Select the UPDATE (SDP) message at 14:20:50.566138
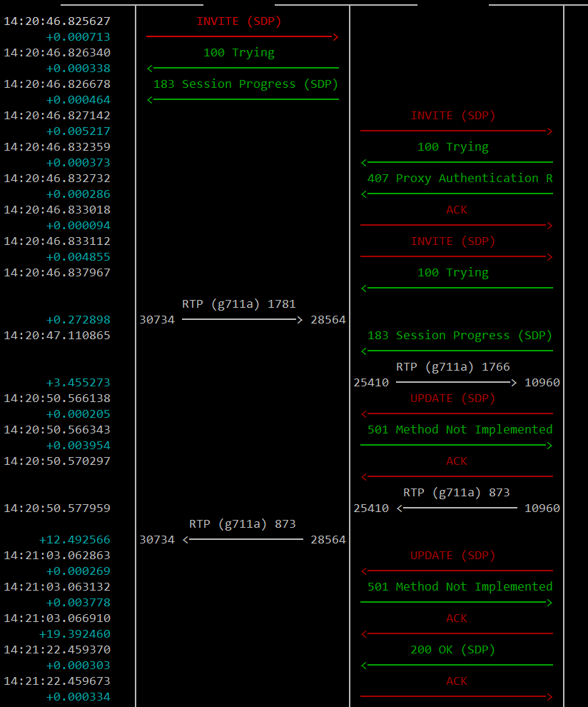Screen dimensions: 588x707 453,398
